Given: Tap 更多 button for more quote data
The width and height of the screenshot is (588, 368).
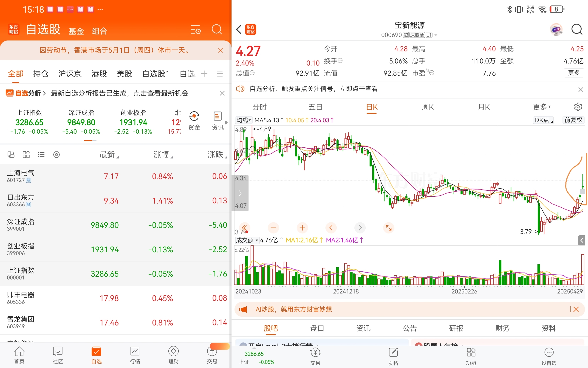Looking at the screenshot, I should click(x=574, y=73).
